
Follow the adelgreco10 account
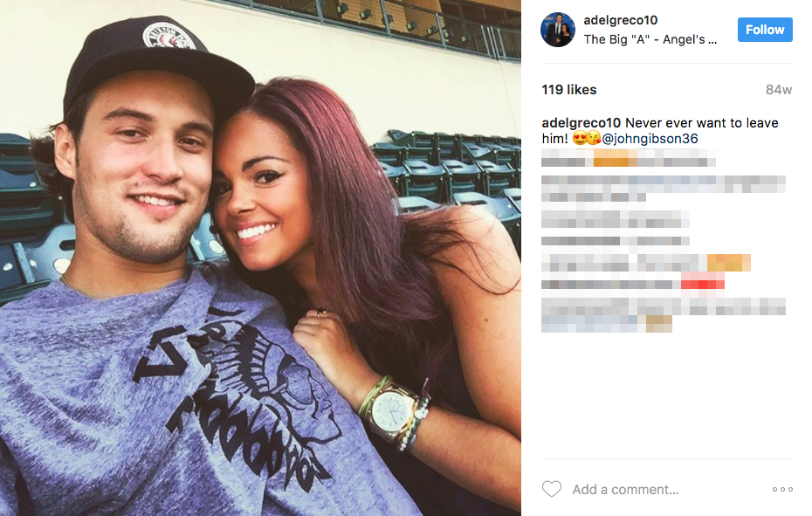coord(765,30)
